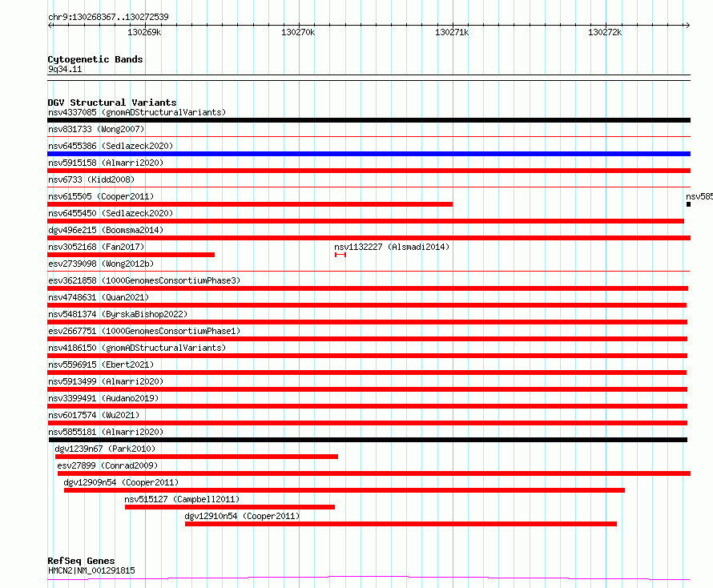713x588 pixels.
Task: Click esv2667751 1000GenomesConsortiumPhase1 label
Action: tap(144, 331)
